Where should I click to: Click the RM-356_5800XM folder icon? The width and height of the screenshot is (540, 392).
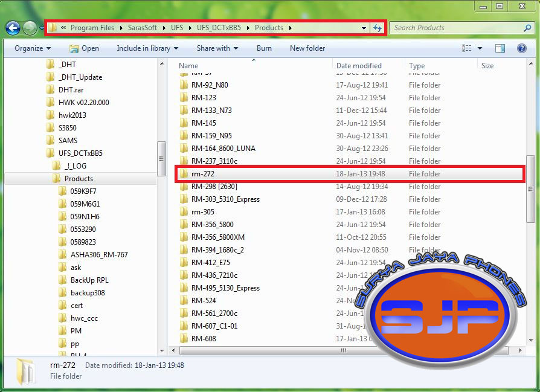184,237
